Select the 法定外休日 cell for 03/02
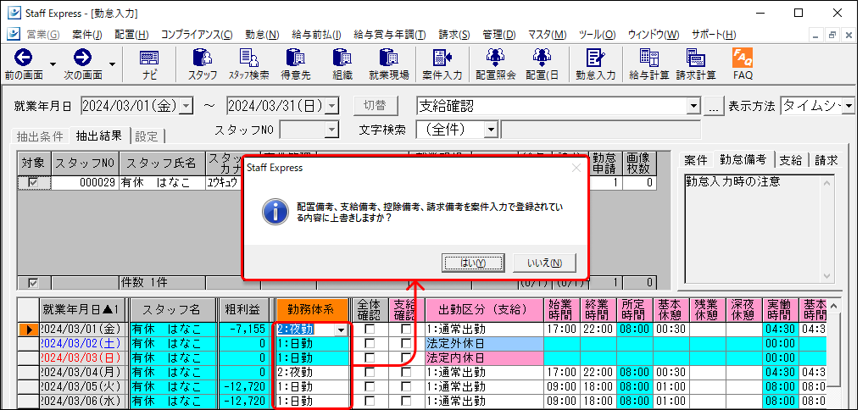 (484, 344)
